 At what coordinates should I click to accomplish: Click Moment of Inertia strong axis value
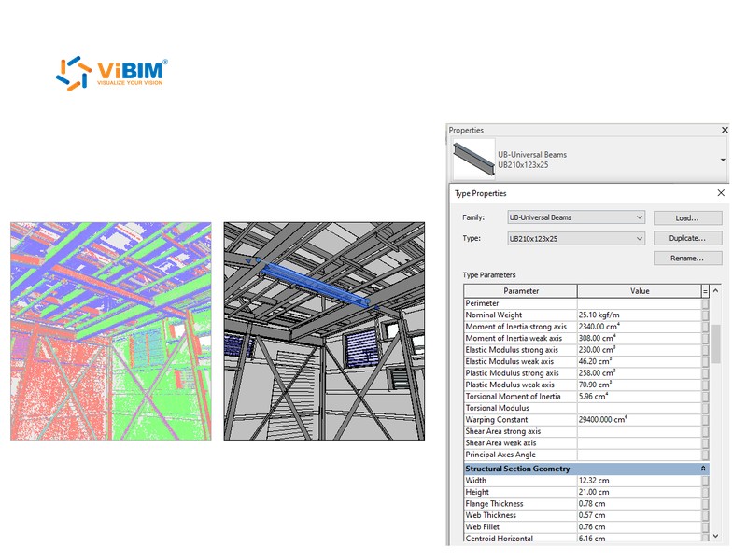click(x=640, y=327)
